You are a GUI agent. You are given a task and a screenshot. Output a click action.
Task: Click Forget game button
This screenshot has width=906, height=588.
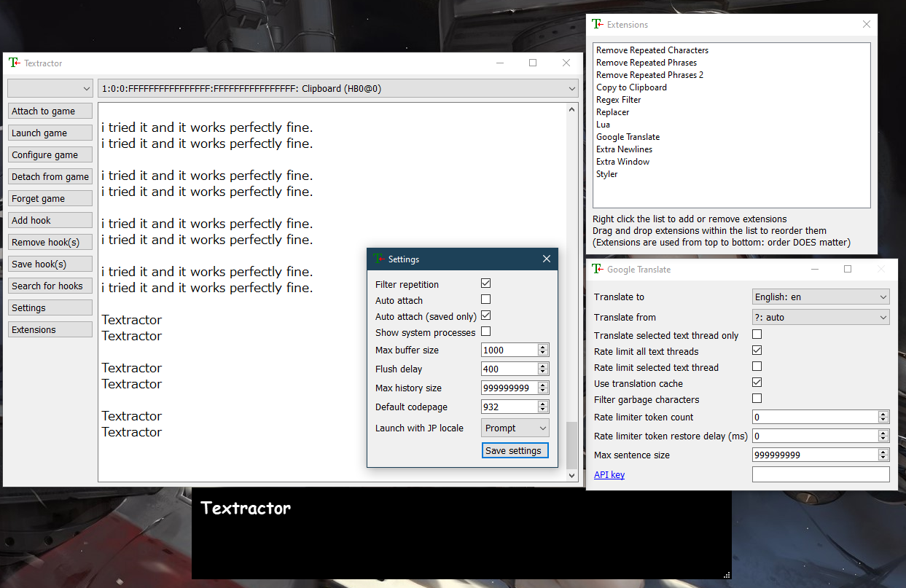point(50,198)
